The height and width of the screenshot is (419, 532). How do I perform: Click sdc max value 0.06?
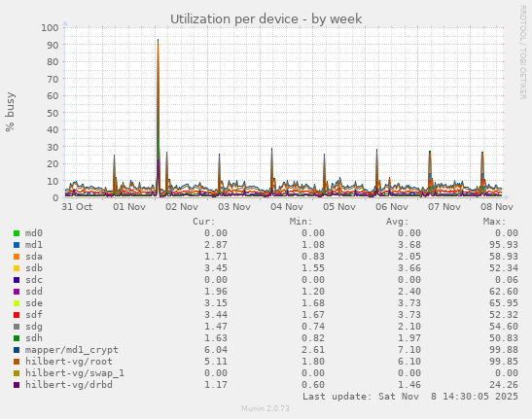click(506, 280)
